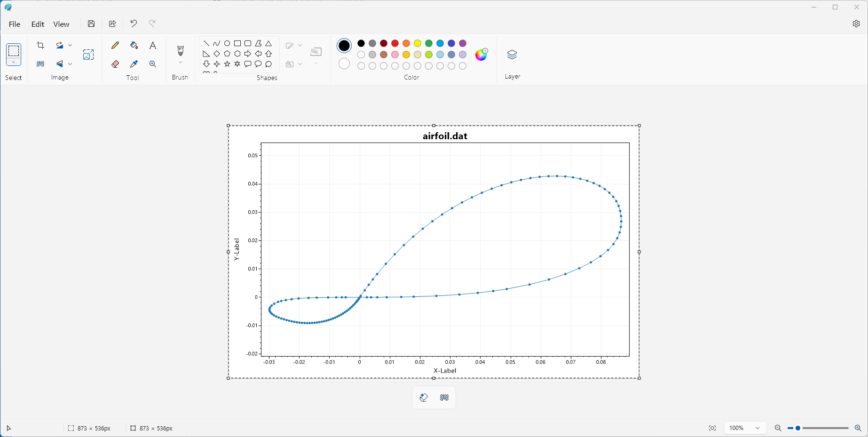Viewport: 868px width, 437px height.
Task: Click the Share icon
Action: [112, 24]
